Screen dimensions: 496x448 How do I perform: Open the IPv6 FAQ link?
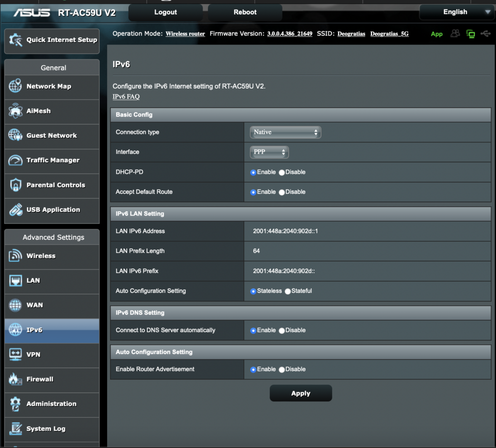click(126, 97)
